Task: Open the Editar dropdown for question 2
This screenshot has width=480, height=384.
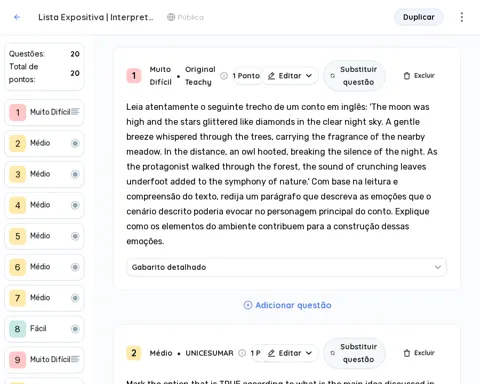Action: click(x=290, y=353)
